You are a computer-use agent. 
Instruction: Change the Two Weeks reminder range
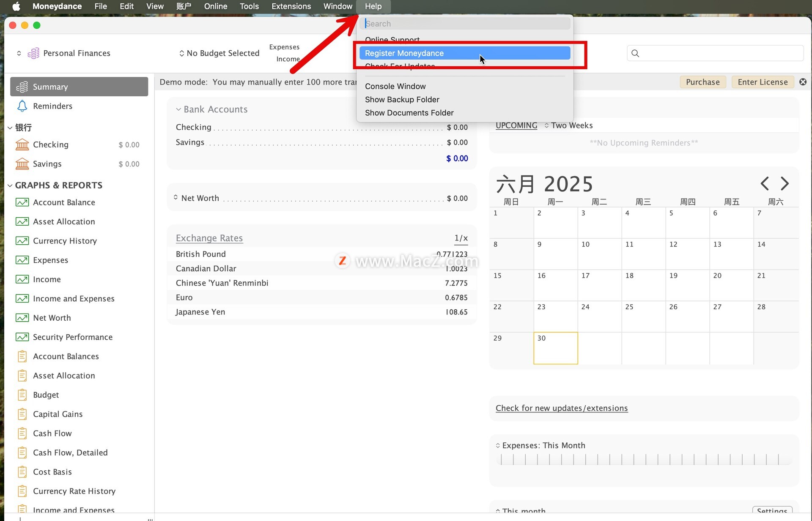pos(568,125)
